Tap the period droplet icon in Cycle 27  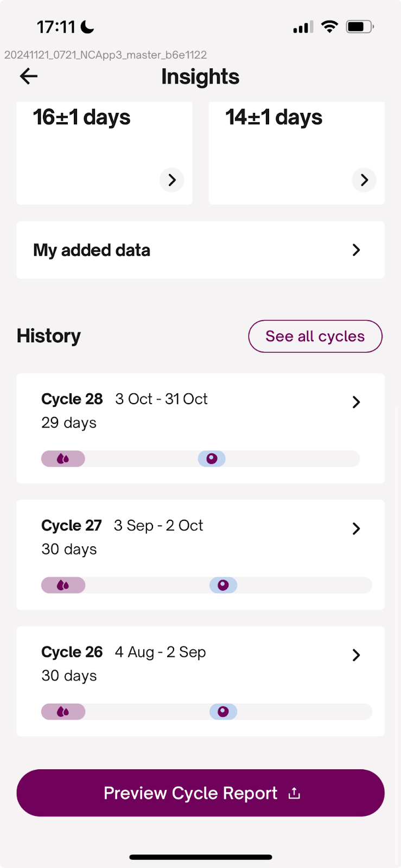63,585
